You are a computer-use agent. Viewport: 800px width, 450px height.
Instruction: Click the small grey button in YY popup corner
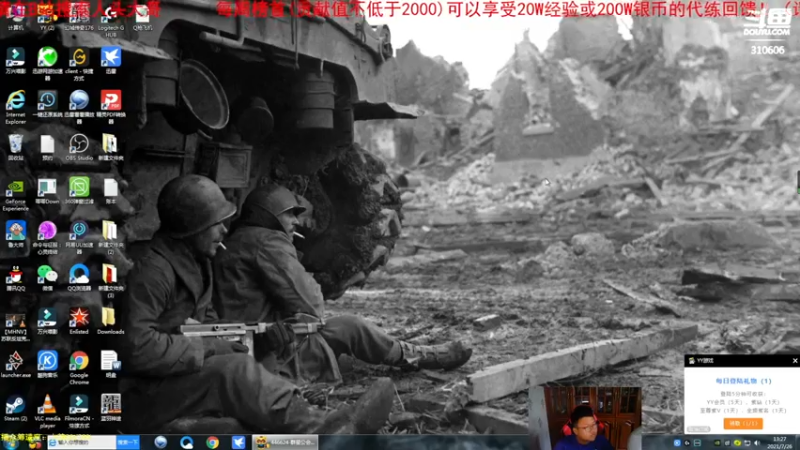click(x=698, y=429)
